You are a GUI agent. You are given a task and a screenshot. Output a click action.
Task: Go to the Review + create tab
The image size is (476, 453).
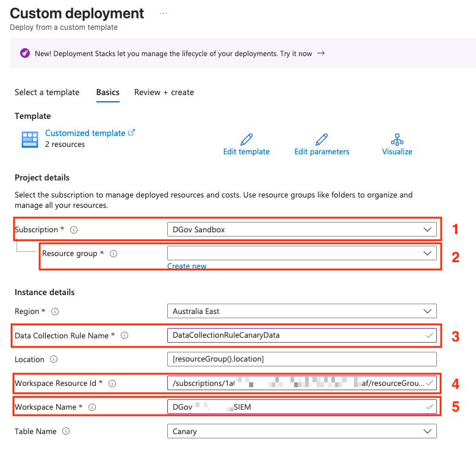[x=164, y=92]
